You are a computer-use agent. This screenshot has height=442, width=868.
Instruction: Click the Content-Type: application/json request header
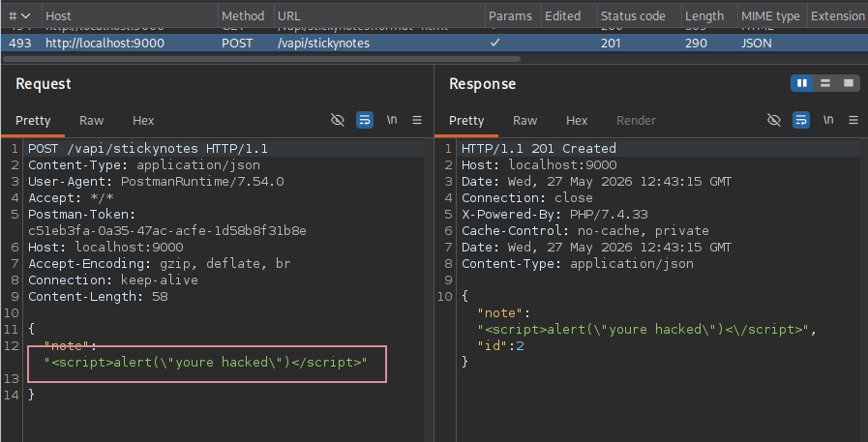pos(144,164)
